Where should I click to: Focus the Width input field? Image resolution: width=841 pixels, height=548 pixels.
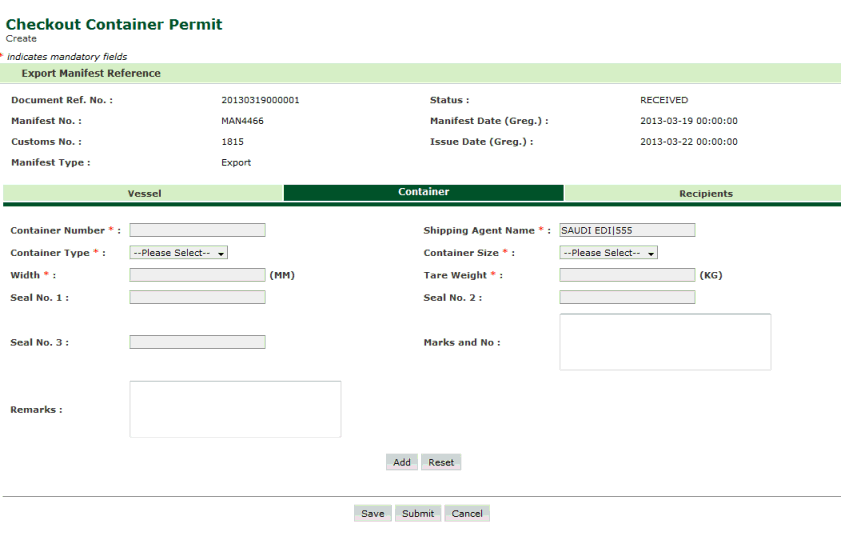(x=197, y=275)
